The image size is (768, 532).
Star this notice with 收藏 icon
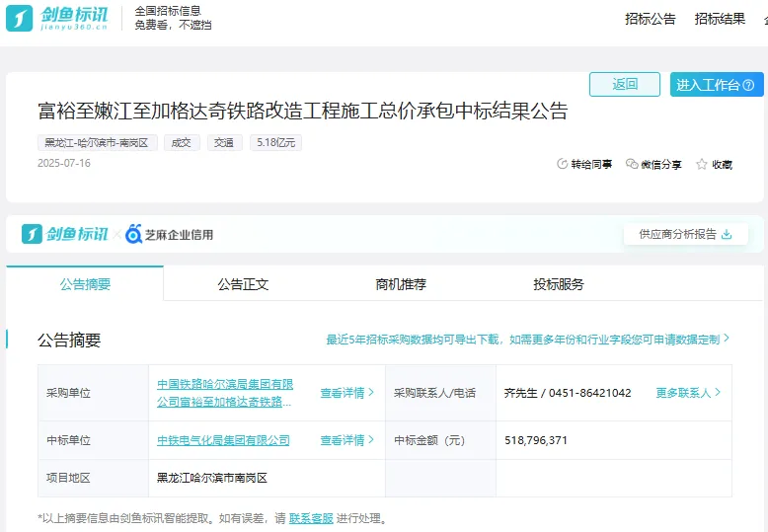[x=702, y=165]
